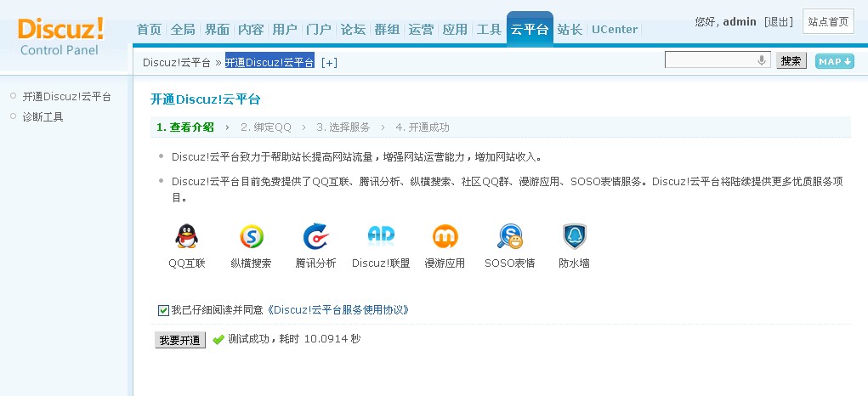Click step 4. 开通成功

[423, 127]
